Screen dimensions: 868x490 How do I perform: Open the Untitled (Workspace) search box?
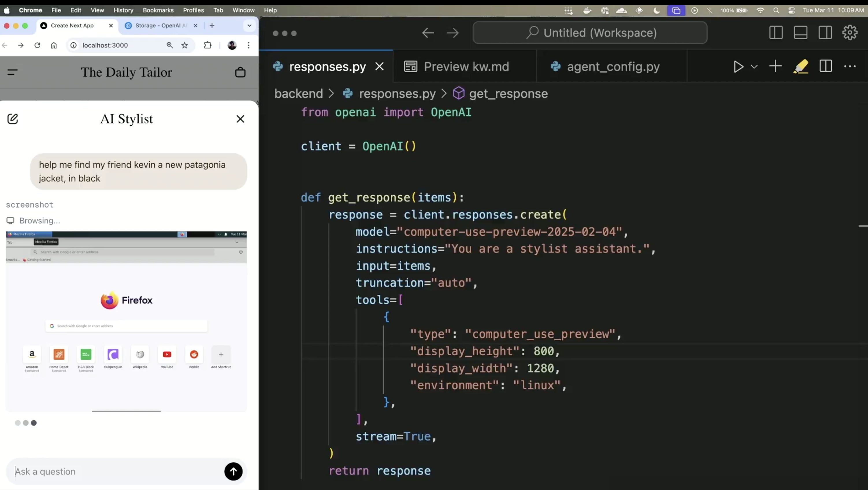590,33
